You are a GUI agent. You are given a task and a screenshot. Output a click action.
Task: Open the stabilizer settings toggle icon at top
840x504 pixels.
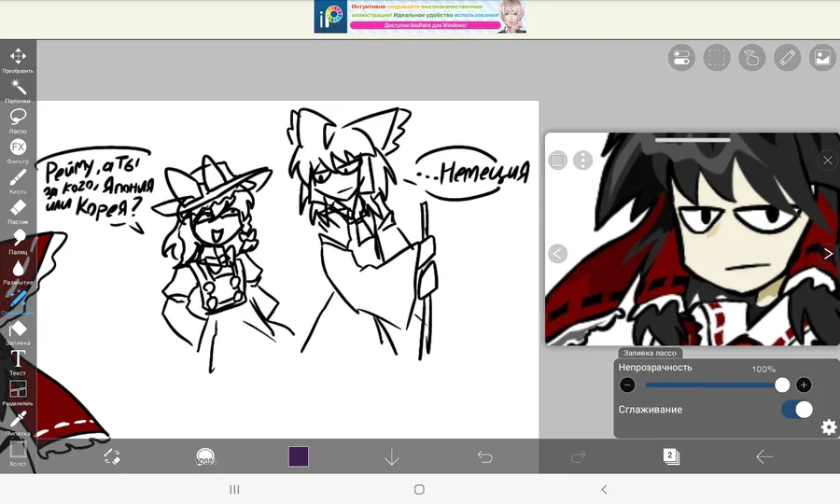click(681, 57)
